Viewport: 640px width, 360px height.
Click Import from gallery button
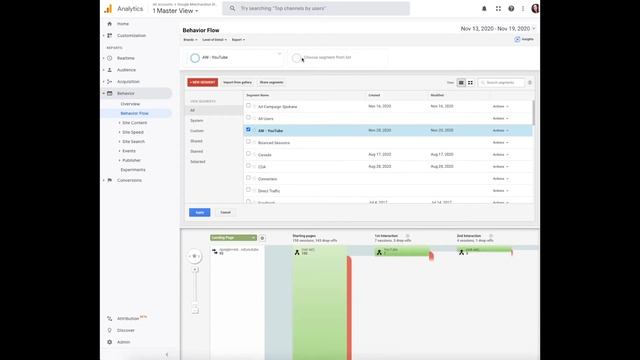point(238,82)
